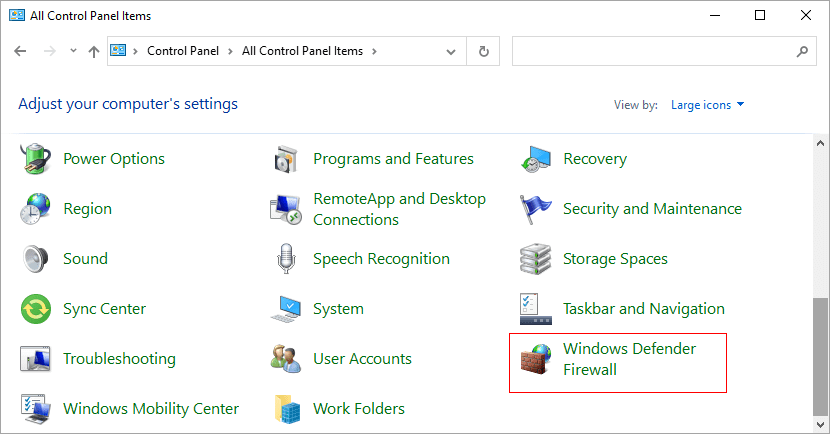Open the Windows Defender Firewall icon
The image size is (830, 434).
click(x=536, y=359)
